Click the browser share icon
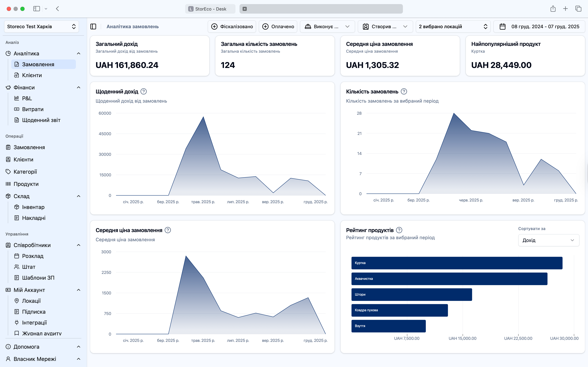588x367 pixels. pyautogui.click(x=553, y=9)
